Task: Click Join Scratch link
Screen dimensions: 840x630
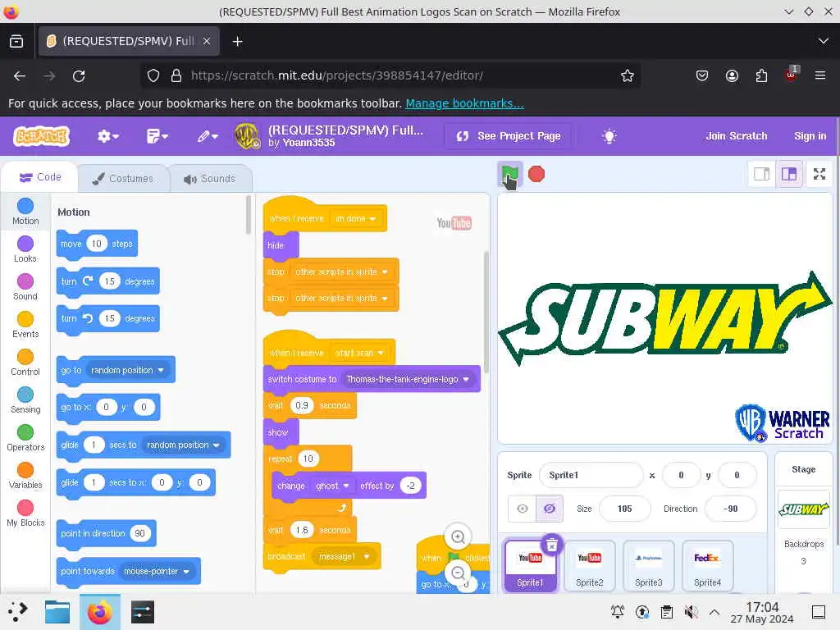Action: [736, 137]
